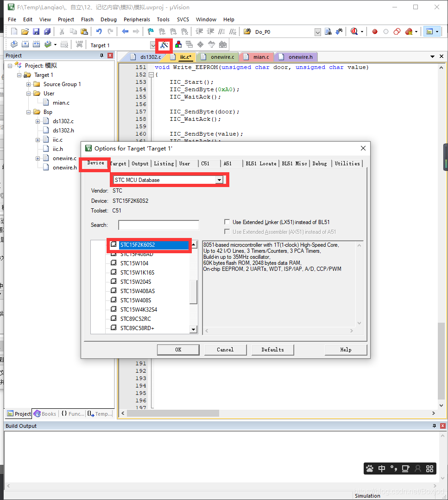Viewport: 448px width, 500px height.
Task: Open Help from the options dialog
Action: pos(346,350)
